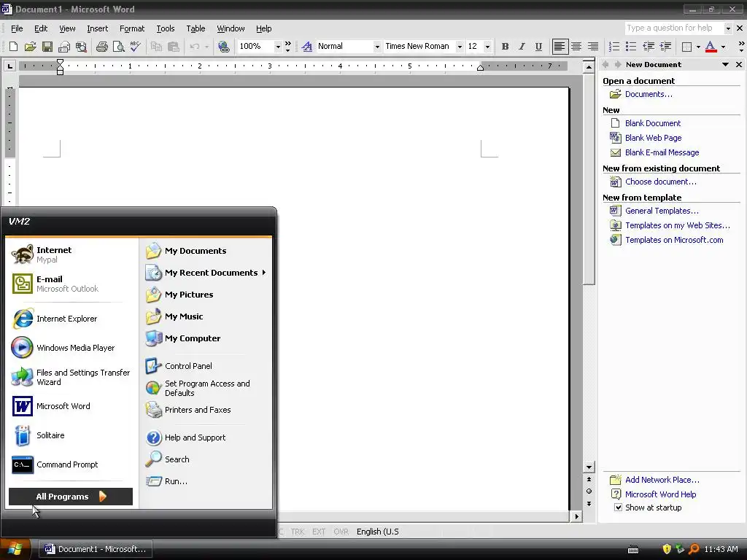Click Decrease Indent icon

click(648, 46)
